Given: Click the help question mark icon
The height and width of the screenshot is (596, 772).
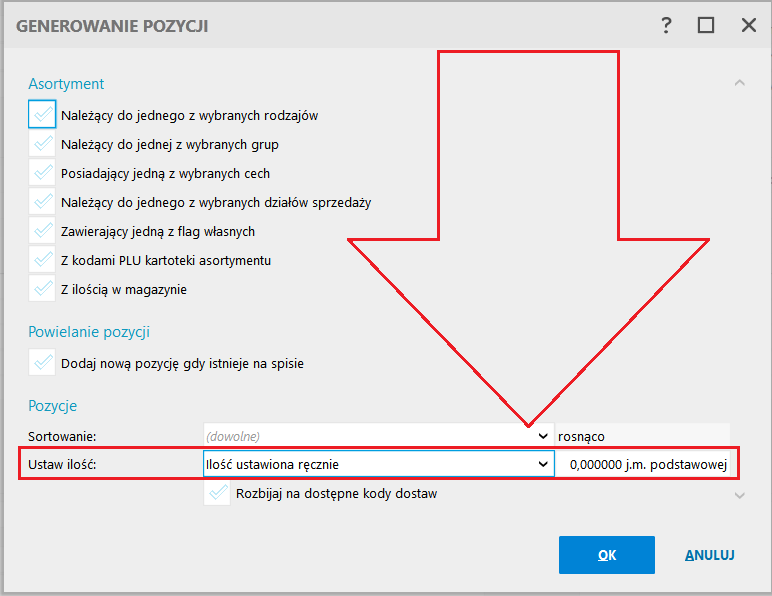Looking at the screenshot, I should [667, 26].
